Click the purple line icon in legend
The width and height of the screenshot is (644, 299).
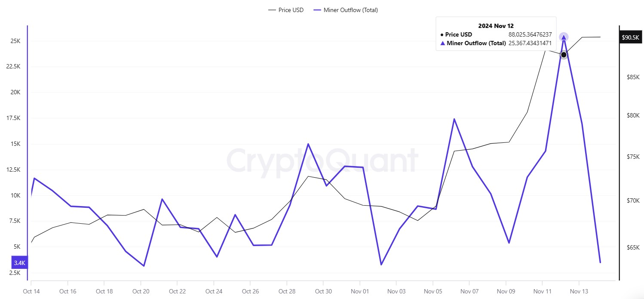[318, 10]
